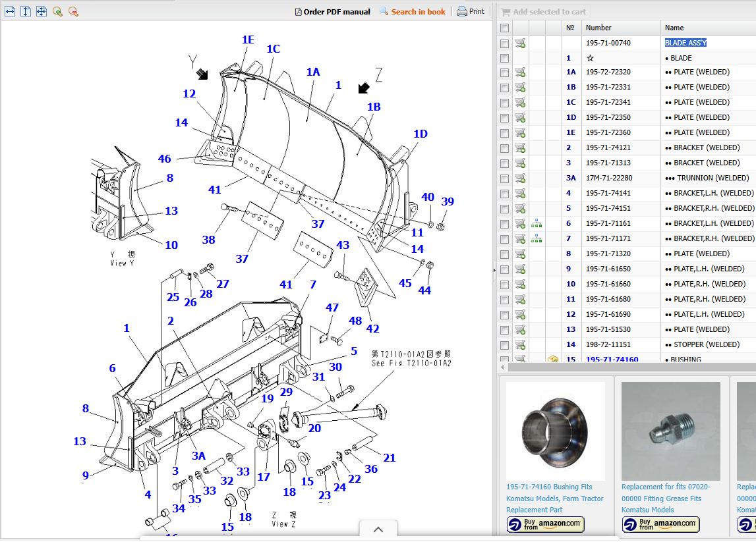
Task: Add part 2 195-71-74121 to cart
Action: [x=520, y=148]
